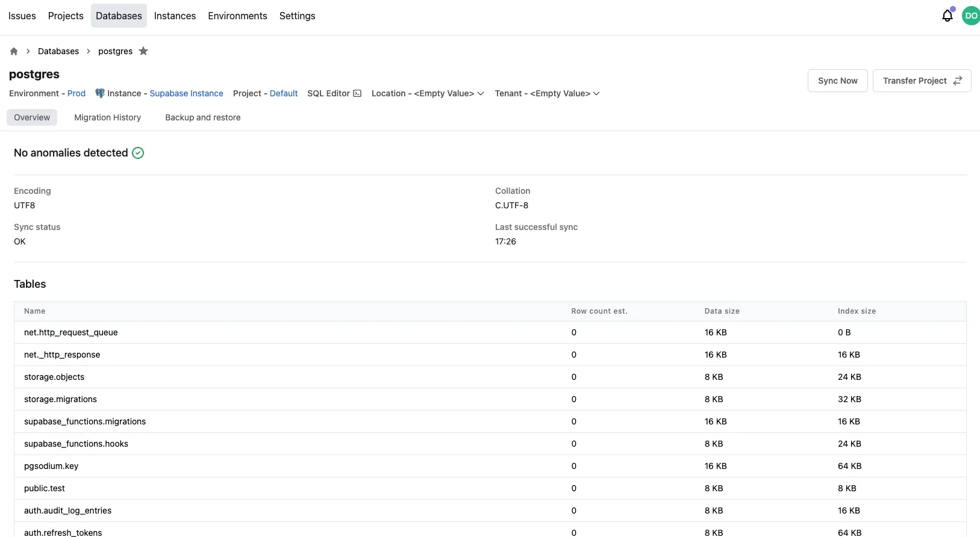
Task: Click the pgsodium.key 64 KB index size
Action: point(849,466)
